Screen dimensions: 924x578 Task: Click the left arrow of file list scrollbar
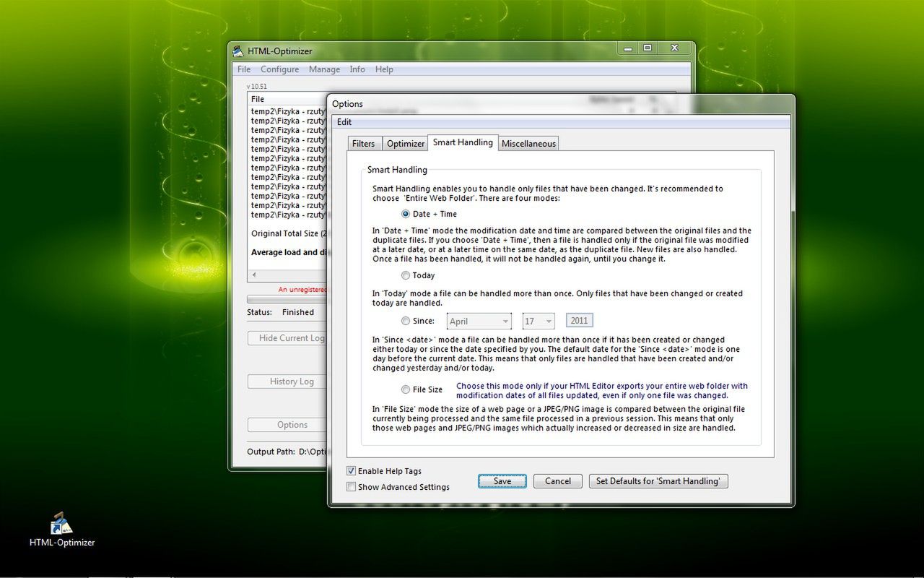point(253,275)
